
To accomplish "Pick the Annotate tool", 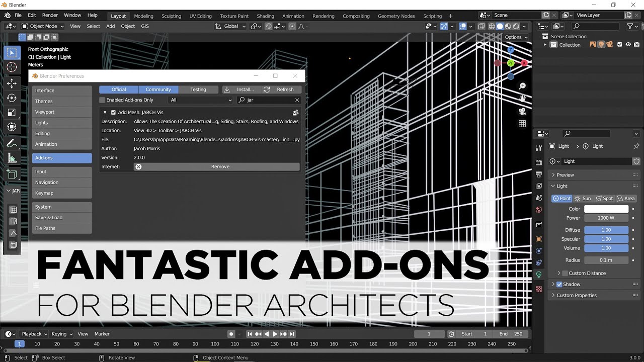I will 12,144.
